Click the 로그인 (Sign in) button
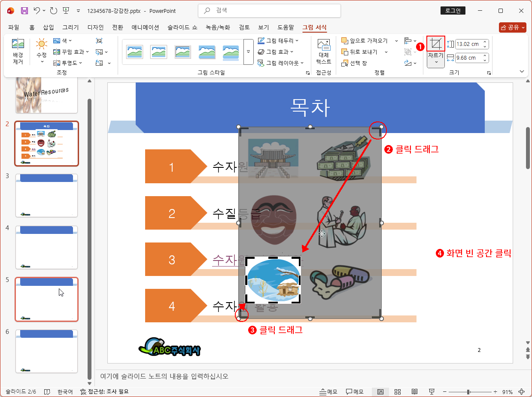Image resolution: width=532 pixels, height=397 pixels. coord(453,11)
